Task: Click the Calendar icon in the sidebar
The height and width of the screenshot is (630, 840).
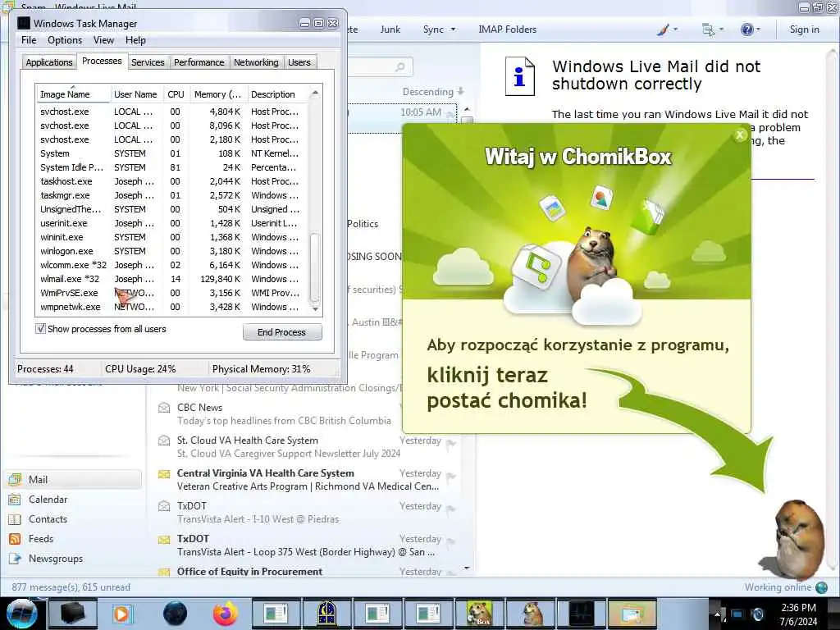Action: click(x=15, y=500)
